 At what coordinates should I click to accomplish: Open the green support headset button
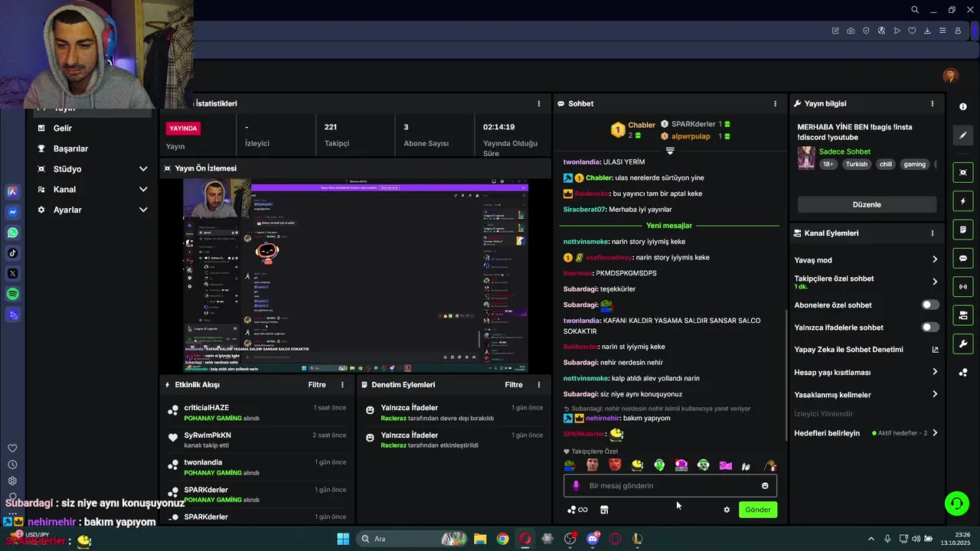956,504
